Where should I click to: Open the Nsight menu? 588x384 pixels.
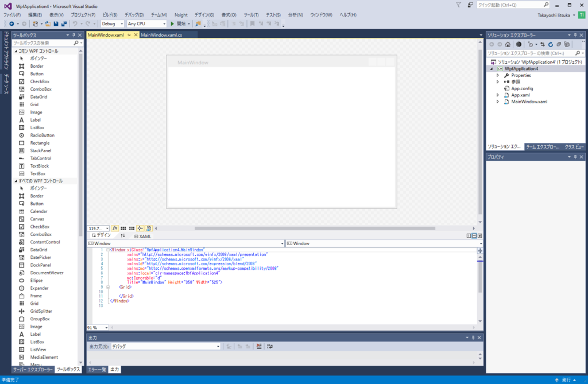coord(181,15)
